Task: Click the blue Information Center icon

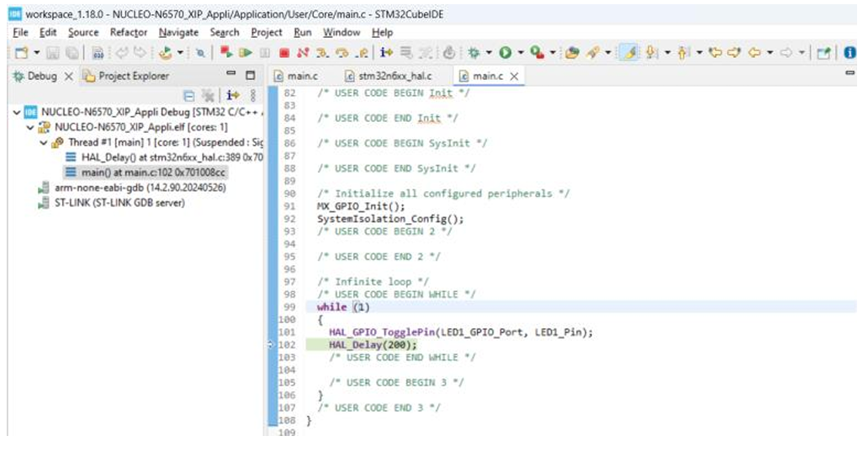Action: [849, 53]
